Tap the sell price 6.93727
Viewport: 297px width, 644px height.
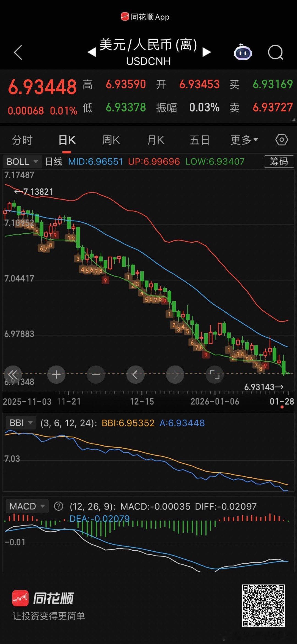pos(273,107)
